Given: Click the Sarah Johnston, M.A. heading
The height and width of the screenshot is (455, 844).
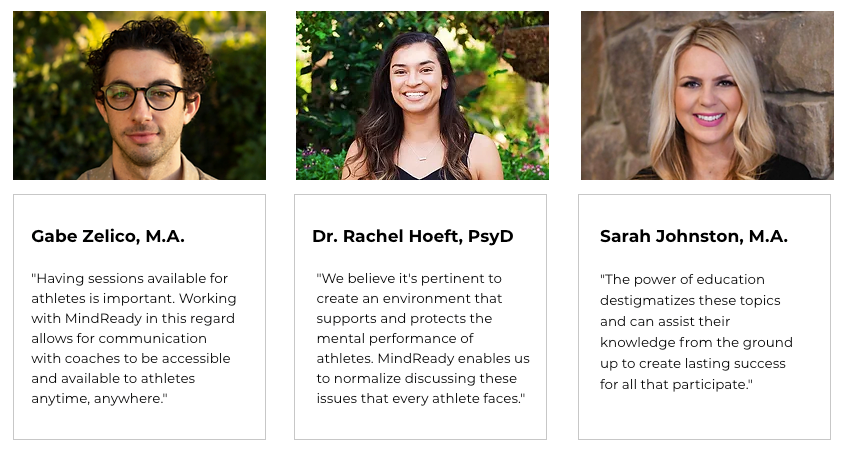Looking at the screenshot, I should [694, 236].
